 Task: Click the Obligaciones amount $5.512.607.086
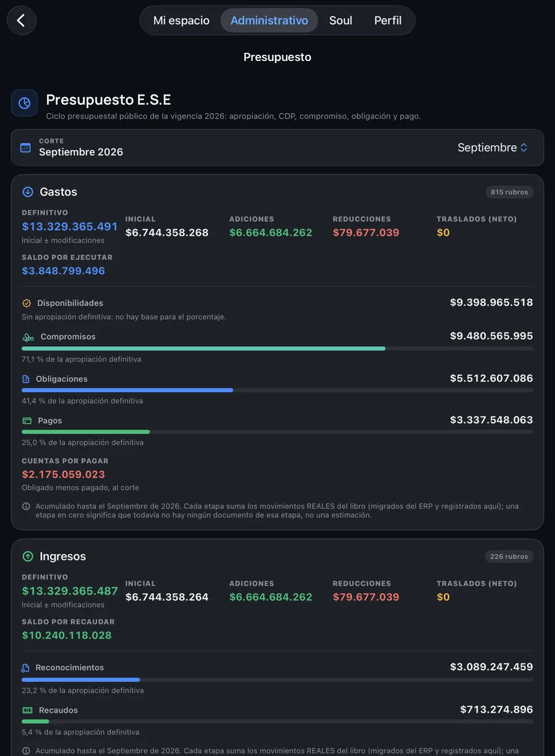point(491,378)
